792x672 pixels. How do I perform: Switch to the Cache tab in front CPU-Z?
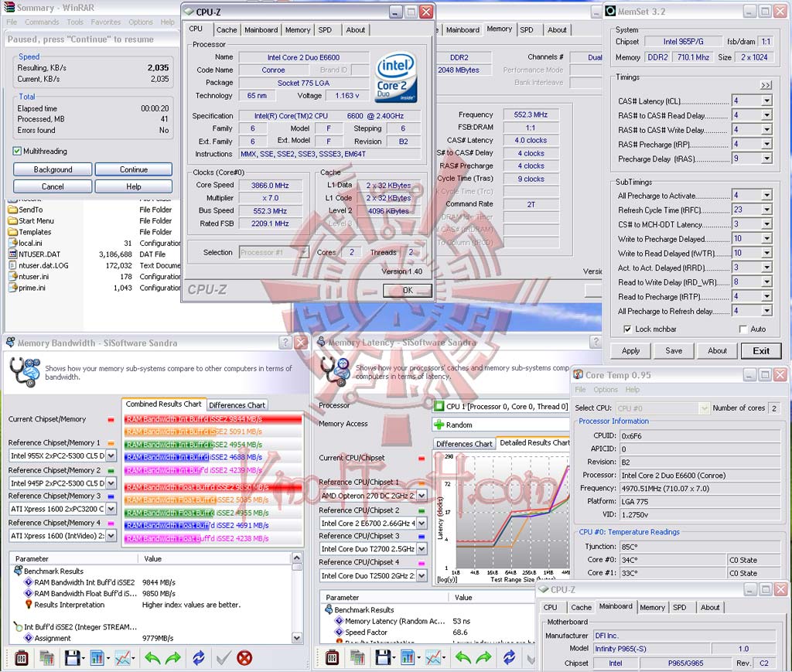tap(227, 30)
